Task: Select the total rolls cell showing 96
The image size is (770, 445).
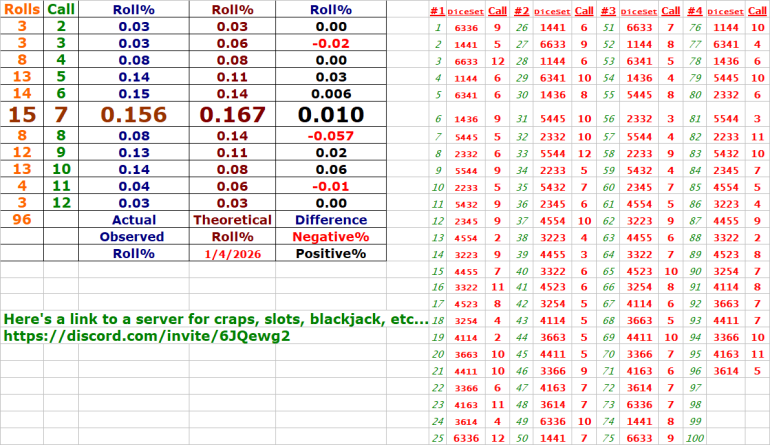Action: [x=21, y=219]
